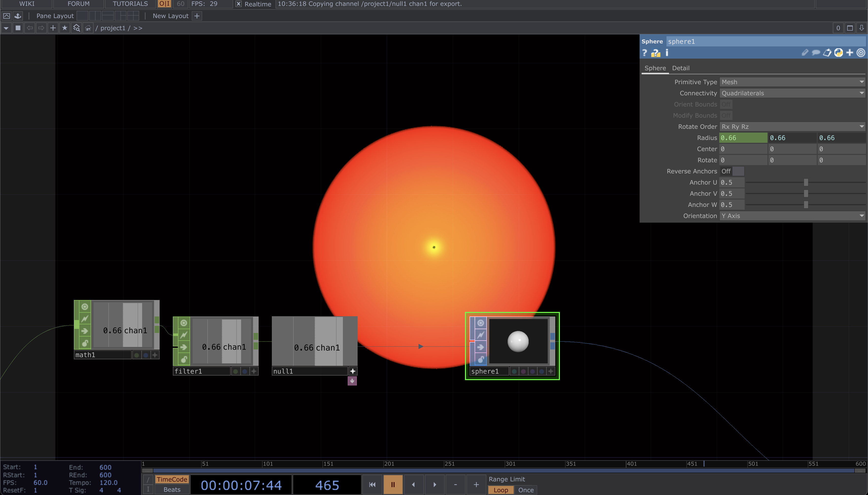Select Once range limit mode
The width and height of the screenshot is (868, 495).
[526, 490]
